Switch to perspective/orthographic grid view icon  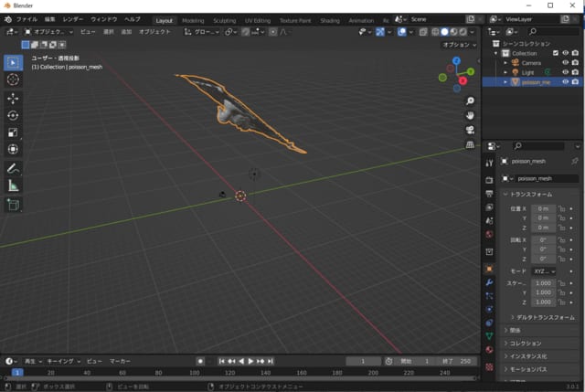click(469, 144)
